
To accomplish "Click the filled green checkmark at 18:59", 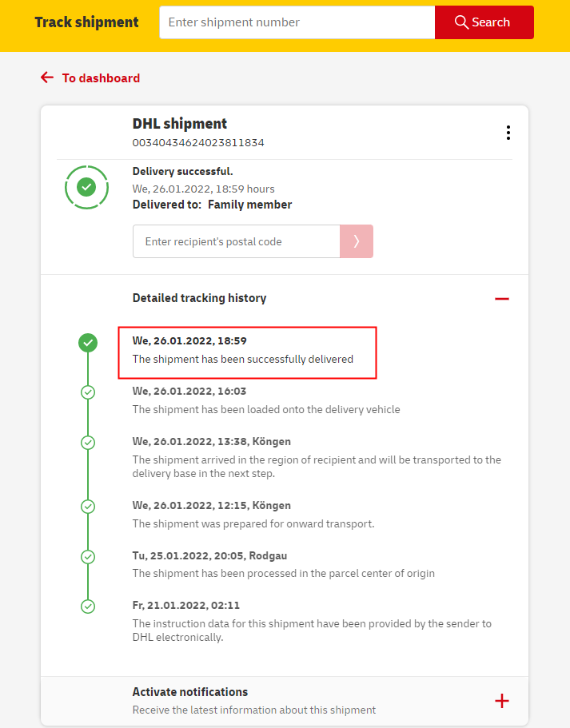I will [88, 343].
